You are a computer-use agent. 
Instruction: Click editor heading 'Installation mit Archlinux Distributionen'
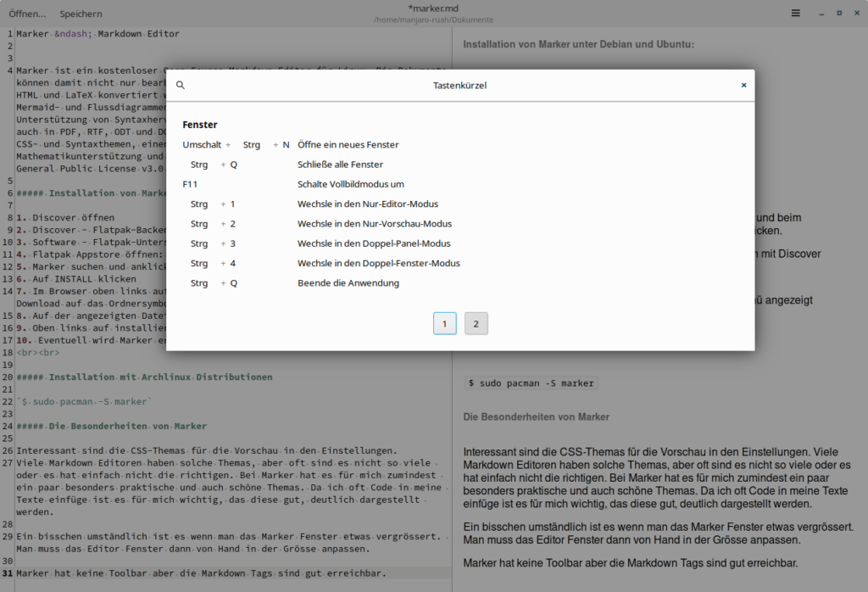[144, 377]
